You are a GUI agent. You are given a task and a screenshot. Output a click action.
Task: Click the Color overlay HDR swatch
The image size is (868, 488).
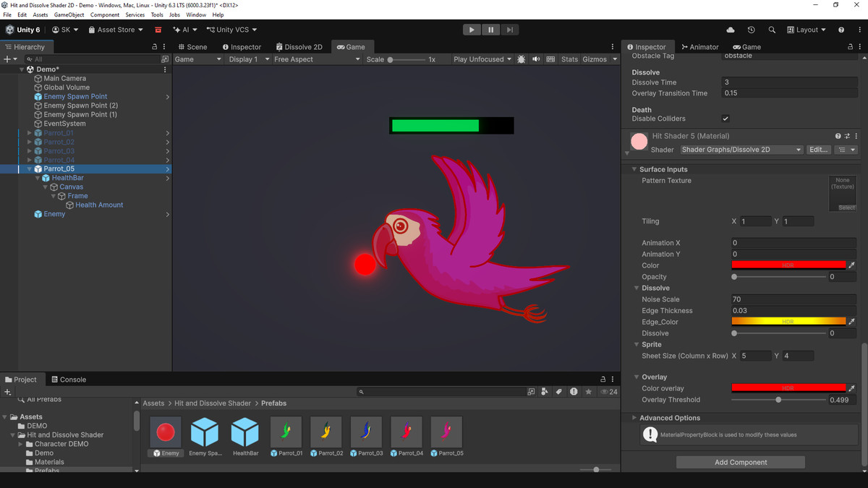tap(788, 388)
